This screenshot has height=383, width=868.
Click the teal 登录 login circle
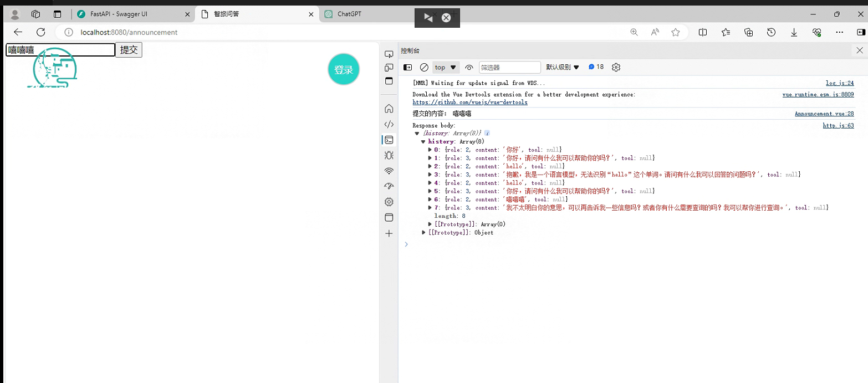coord(344,70)
